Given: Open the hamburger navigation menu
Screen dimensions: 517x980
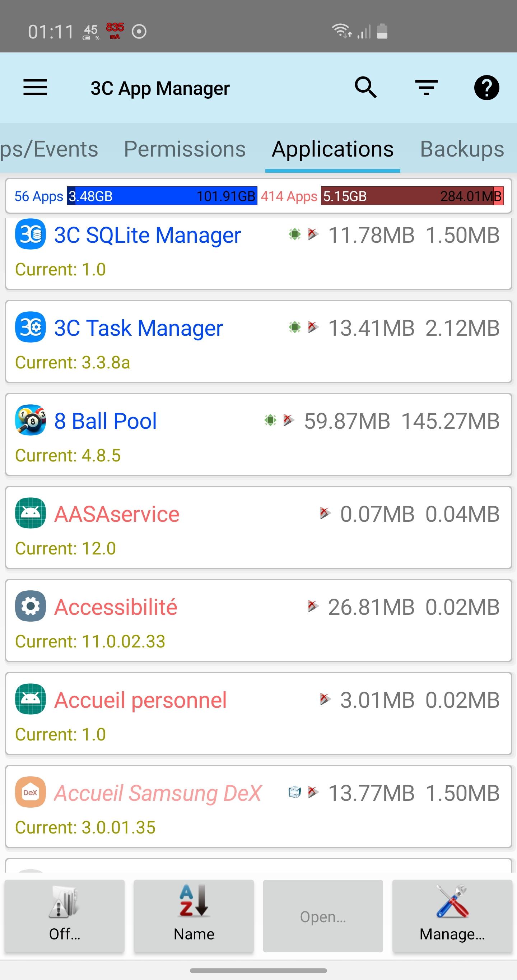Looking at the screenshot, I should point(35,88).
